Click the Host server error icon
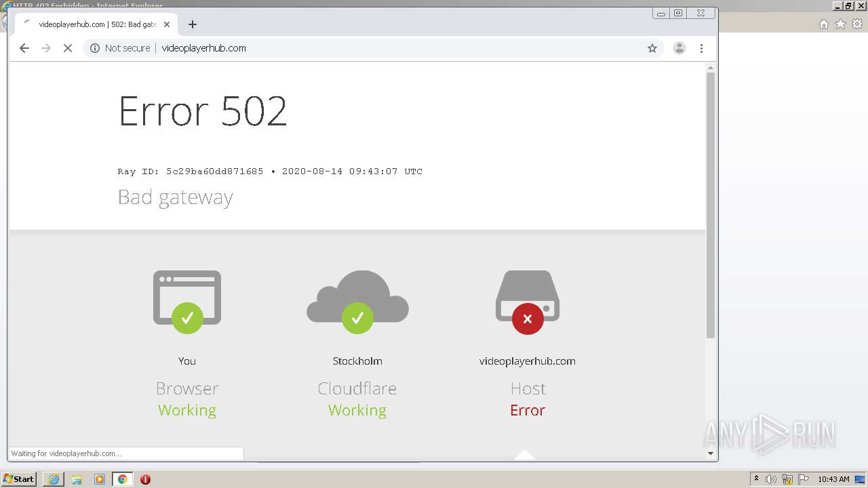Screen dimensions: 868x488 click(528, 302)
